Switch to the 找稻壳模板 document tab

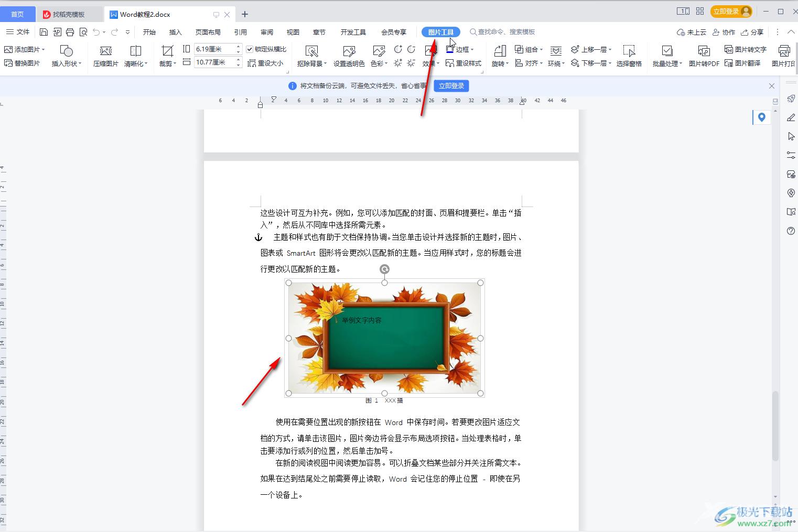click(69, 14)
